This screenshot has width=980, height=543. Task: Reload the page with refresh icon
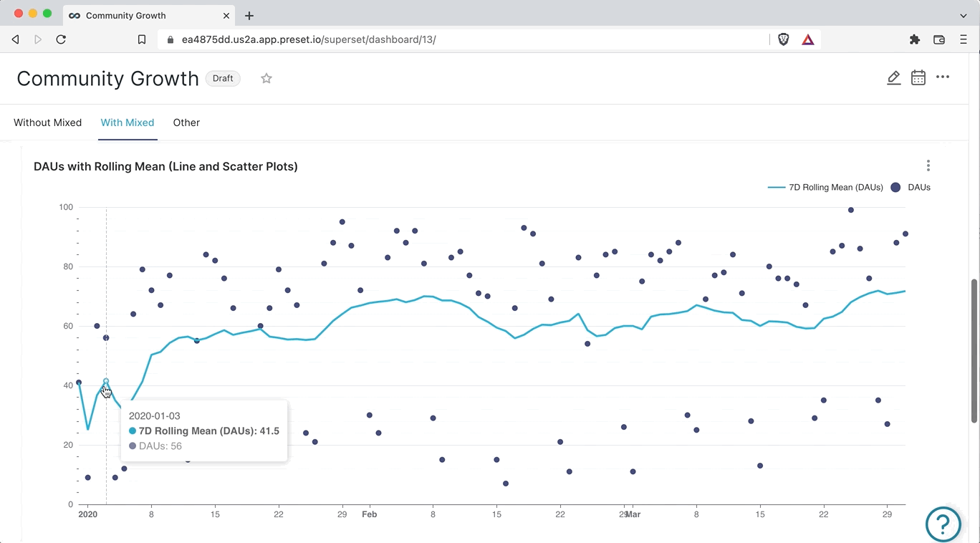(x=61, y=40)
